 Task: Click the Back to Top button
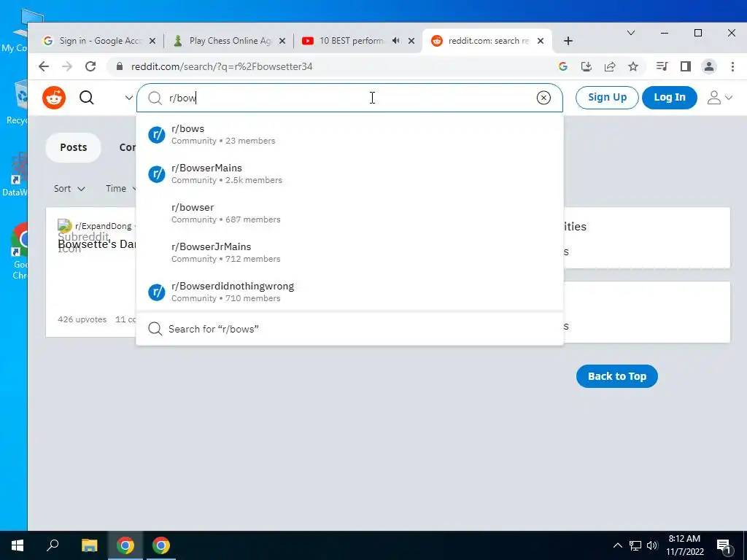617,376
